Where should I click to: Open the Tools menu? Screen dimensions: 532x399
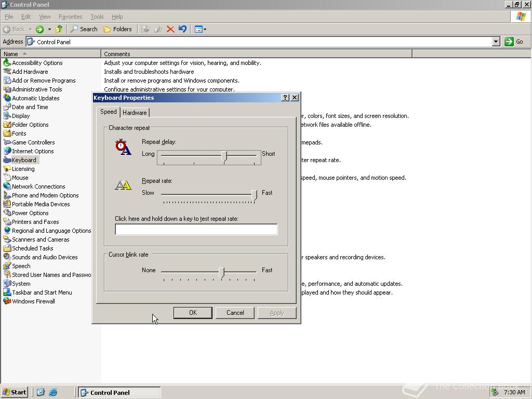click(x=97, y=17)
